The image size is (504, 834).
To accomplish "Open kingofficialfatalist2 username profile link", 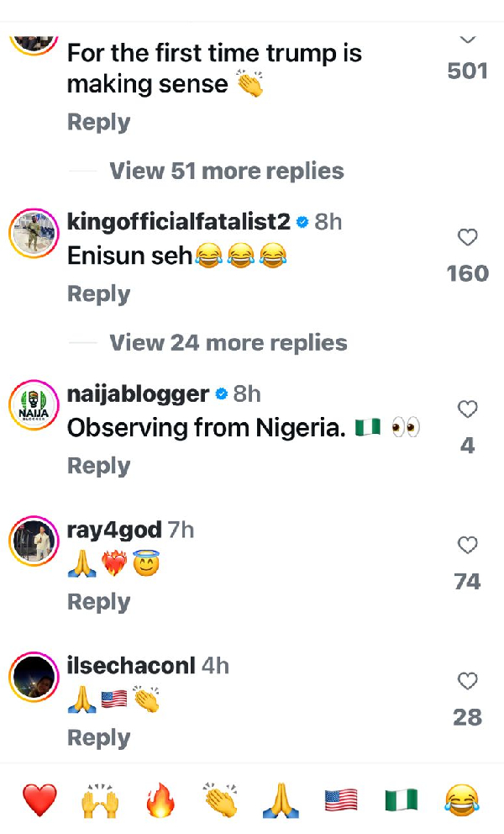I will 178,222.
